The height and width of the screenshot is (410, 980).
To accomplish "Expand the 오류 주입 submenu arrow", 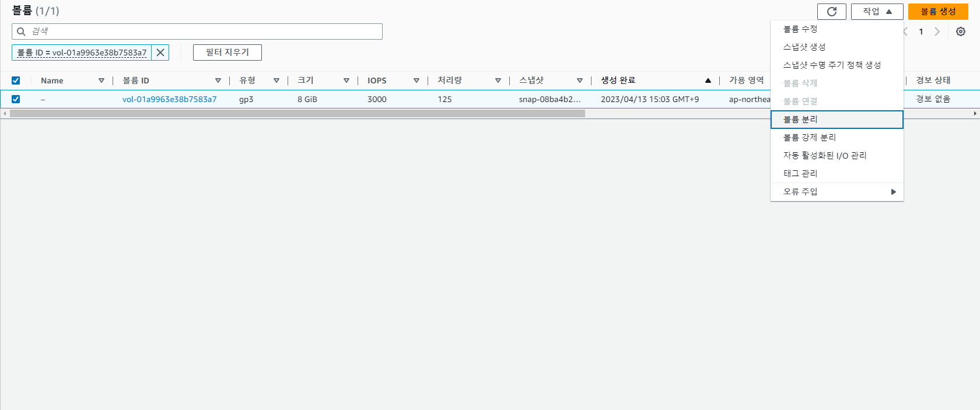I will coord(893,192).
